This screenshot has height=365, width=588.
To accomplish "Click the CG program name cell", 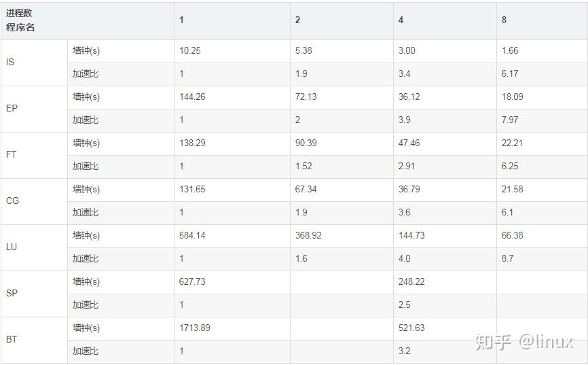I will (x=12, y=201).
